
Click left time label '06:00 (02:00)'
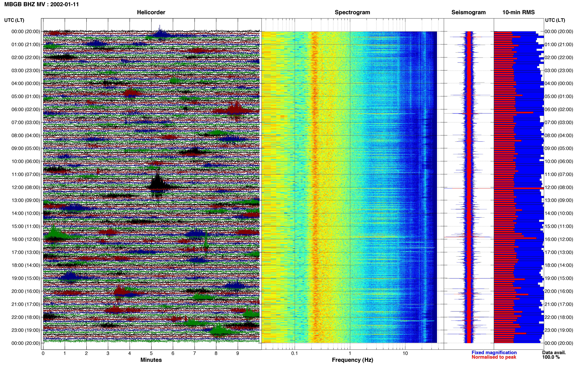click(x=26, y=109)
